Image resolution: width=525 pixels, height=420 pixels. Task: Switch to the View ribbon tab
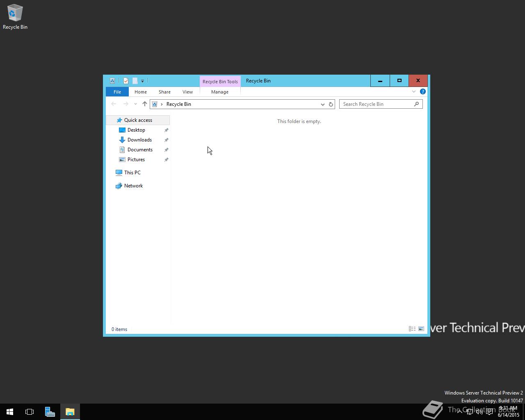187,92
